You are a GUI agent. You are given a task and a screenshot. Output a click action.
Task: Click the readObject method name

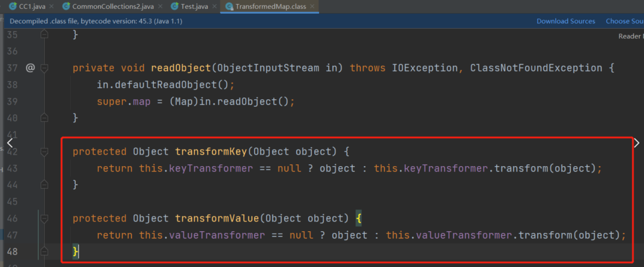(x=181, y=68)
